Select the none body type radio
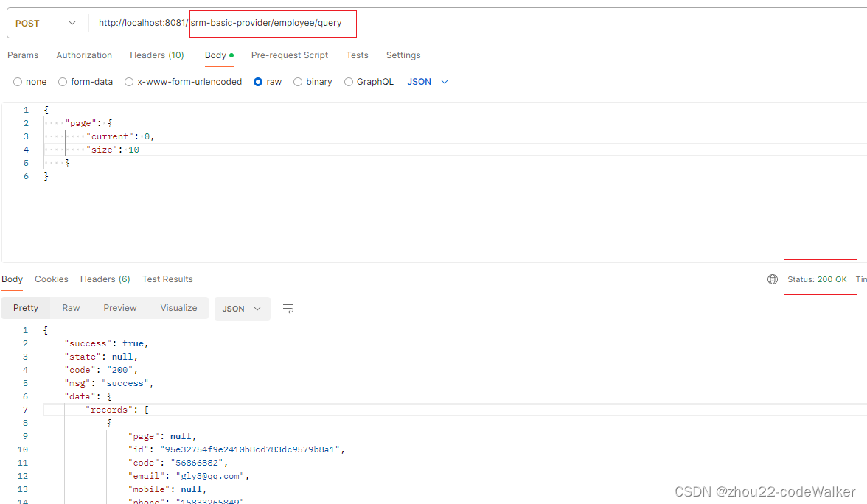867x504 pixels. pos(18,82)
